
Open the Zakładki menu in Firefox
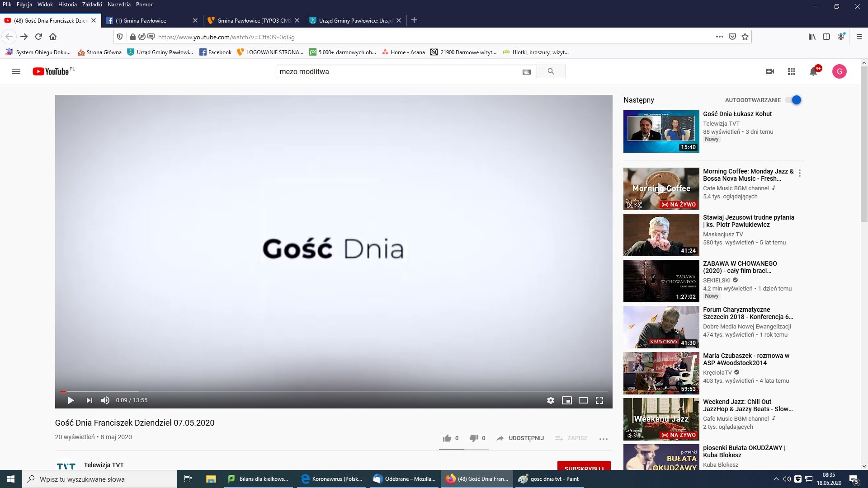pos(92,5)
